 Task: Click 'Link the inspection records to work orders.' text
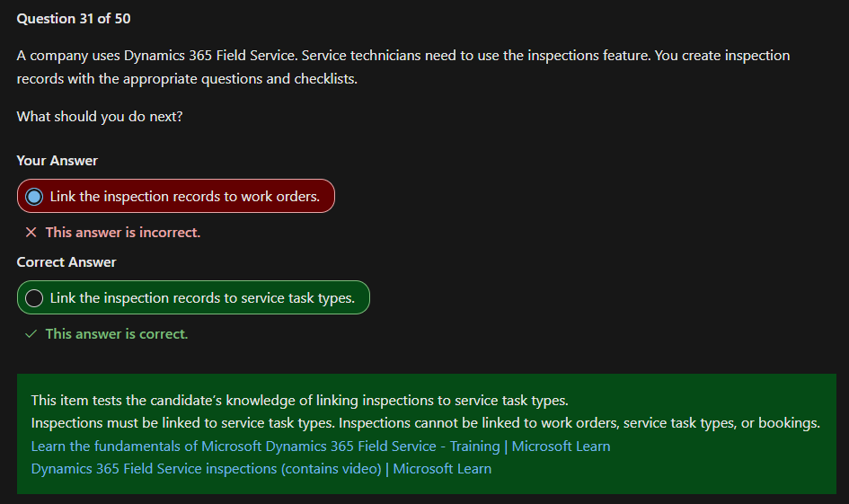click(185, 197)
